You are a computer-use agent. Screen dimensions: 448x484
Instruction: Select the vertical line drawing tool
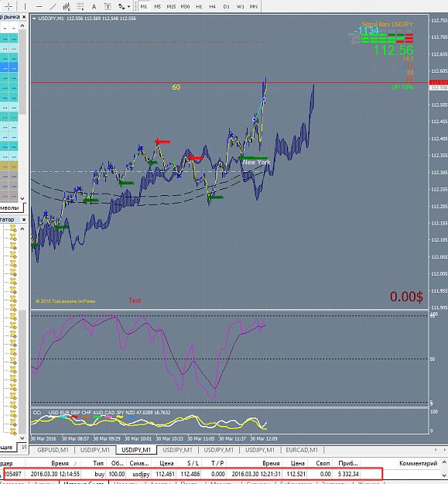pos(25,6)
